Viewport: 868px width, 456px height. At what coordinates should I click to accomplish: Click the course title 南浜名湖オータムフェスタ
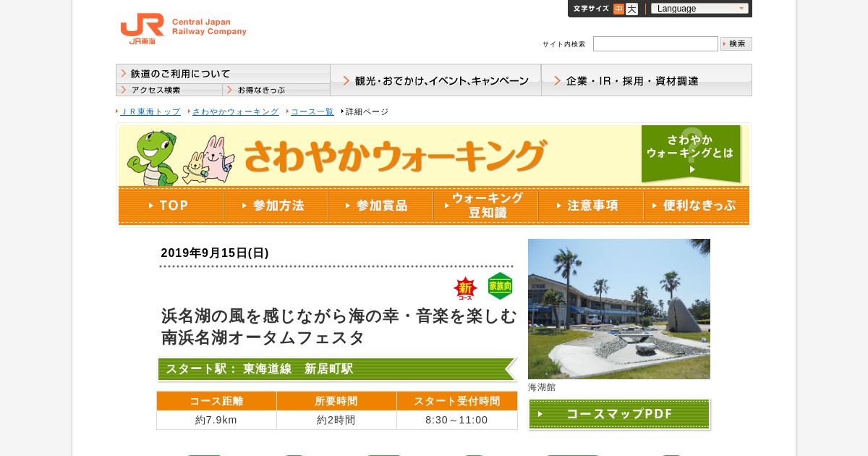[263, 337]
